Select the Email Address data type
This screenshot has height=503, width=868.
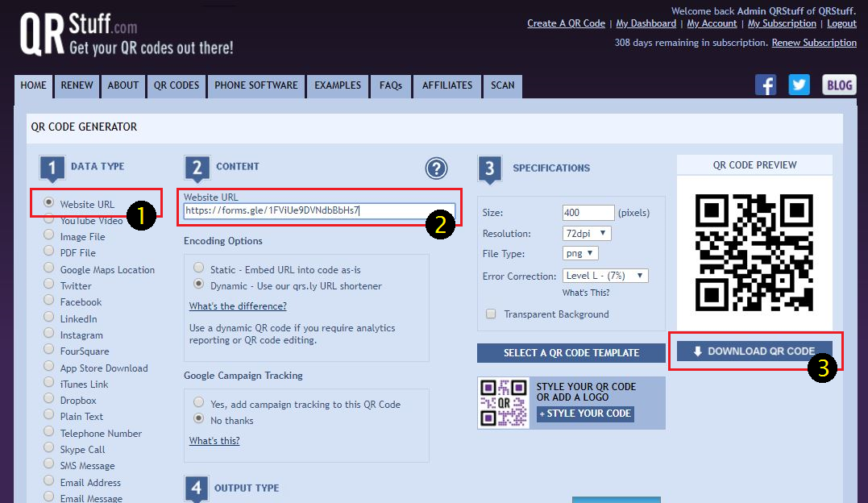point(48,480)
